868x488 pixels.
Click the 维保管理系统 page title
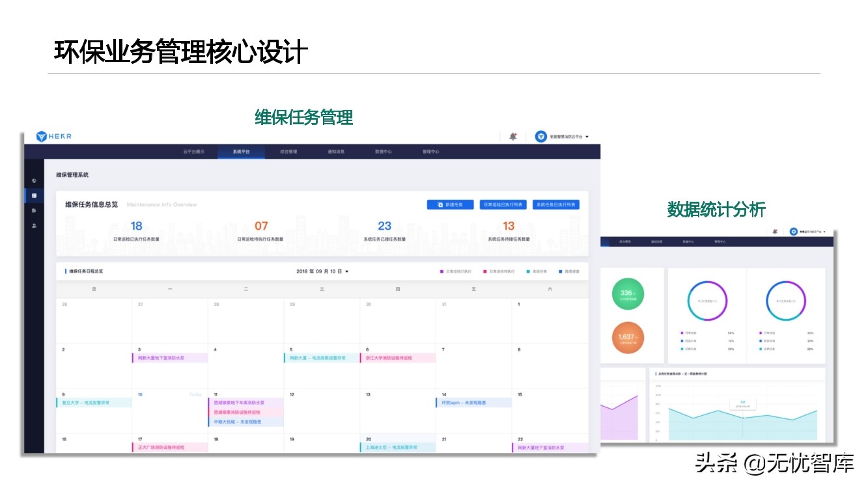click(72, 175)
